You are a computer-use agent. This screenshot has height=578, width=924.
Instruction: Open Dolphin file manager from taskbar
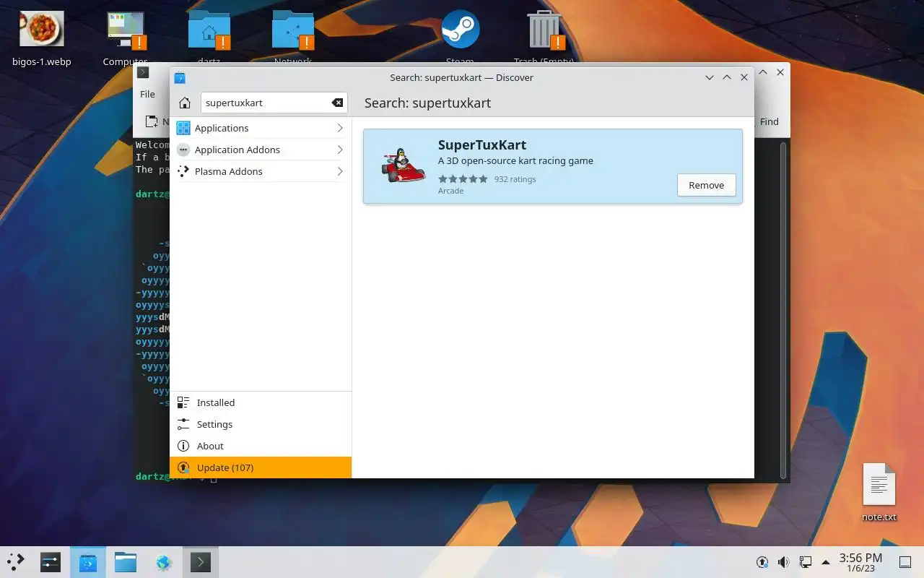126,562
